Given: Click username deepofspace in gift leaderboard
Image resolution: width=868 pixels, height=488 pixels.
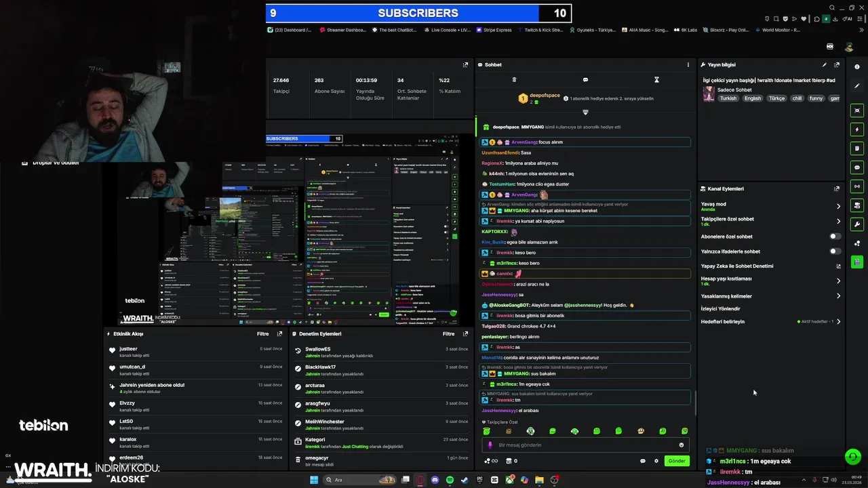Looking at the screenshot, I should (x=545, y=96).
